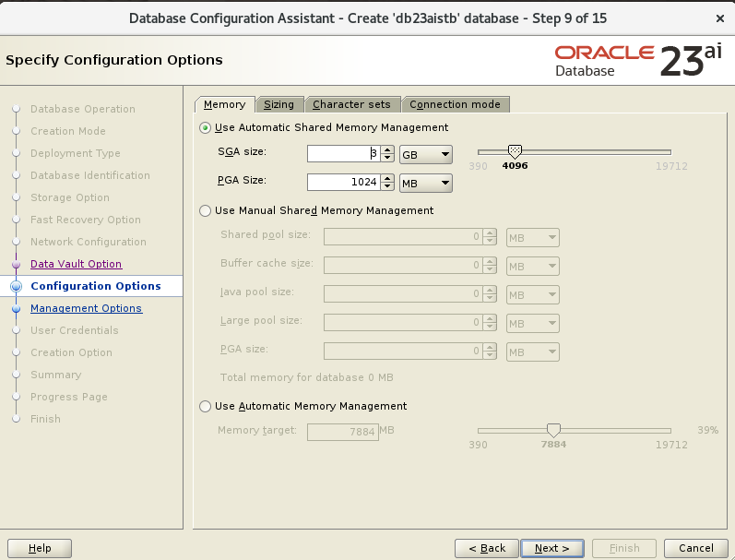Open the Connection mode tab
Viewport: 735px width, 560px height.
point(456,104)
